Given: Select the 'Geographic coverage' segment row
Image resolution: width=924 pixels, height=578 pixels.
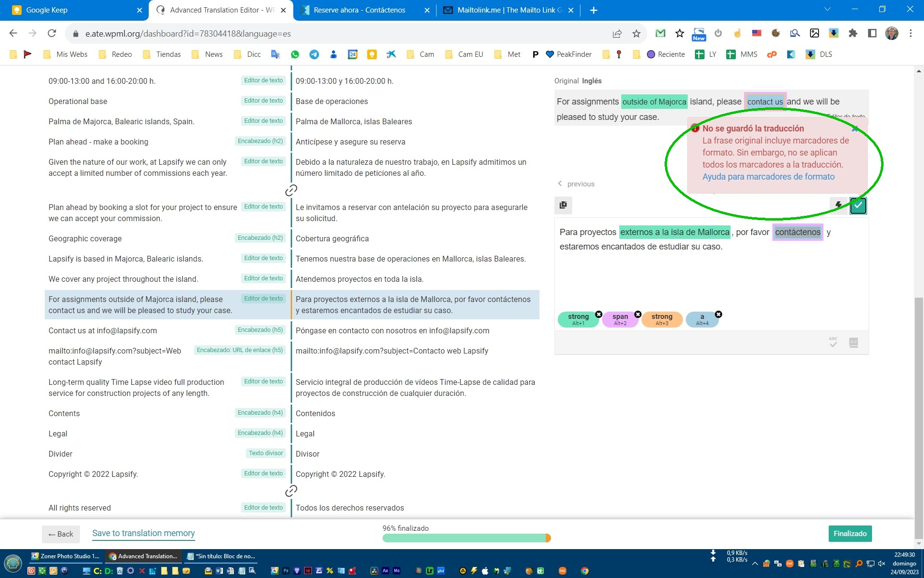Looking at the screenshot, I should click(292, 238).
